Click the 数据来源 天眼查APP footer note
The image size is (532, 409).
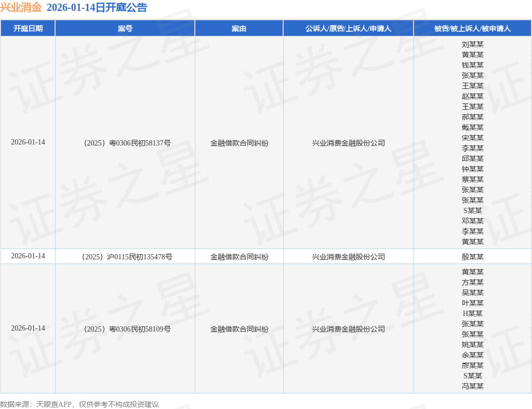click(x=79, y=404)
